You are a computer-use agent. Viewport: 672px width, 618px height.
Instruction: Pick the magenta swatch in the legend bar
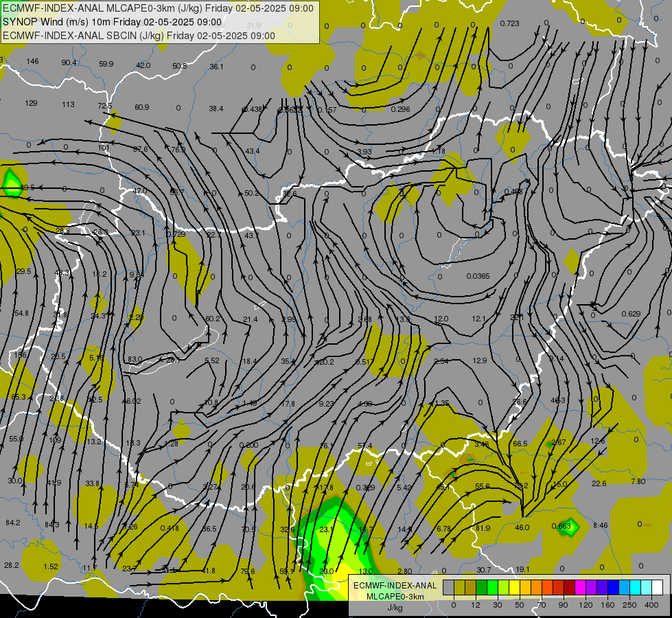581,587
